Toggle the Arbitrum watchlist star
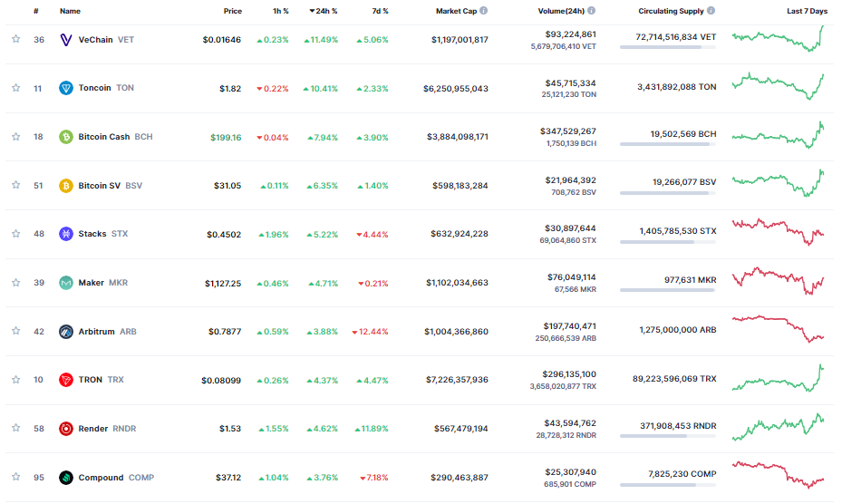The image size is (842, 504). [x=16, y=331]
